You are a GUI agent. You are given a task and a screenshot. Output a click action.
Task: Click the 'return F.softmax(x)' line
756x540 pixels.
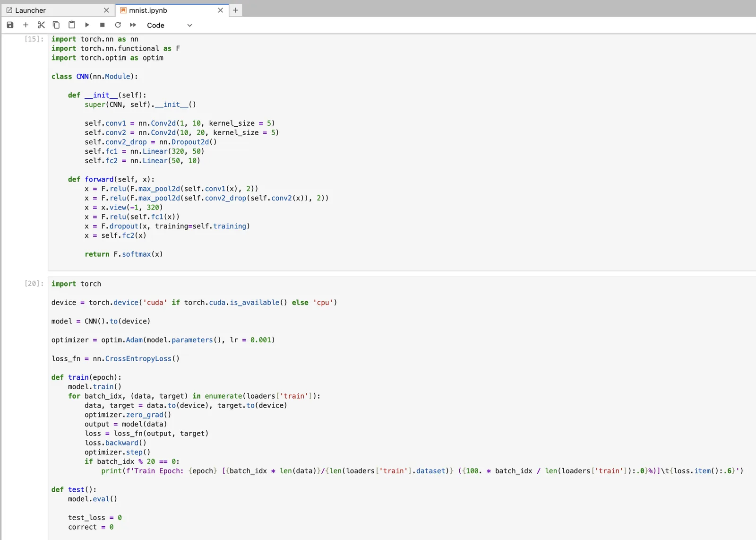click(124, 254)
